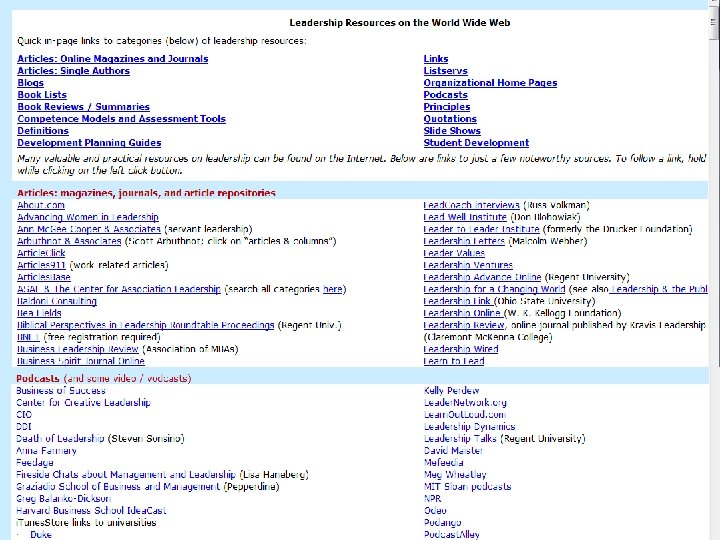This screenshot has height=540, width=720.
Task: Open 'Book Reviews / Summaries' link
Action: [84, 107]
